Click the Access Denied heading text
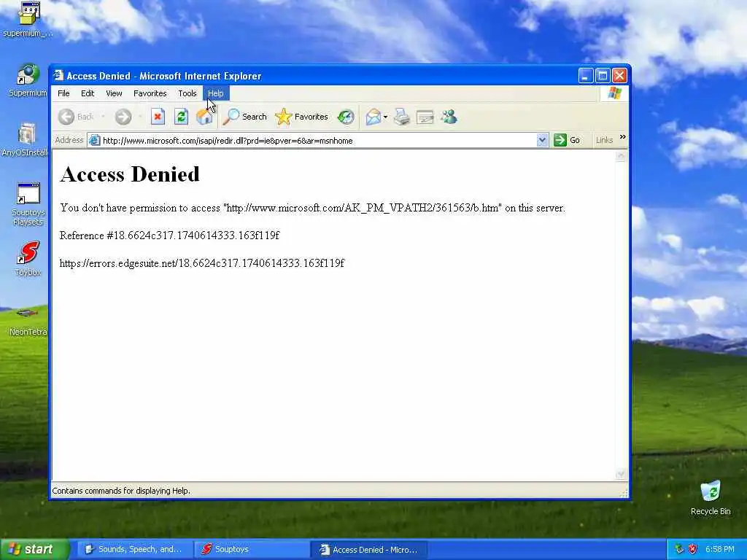The image size is (747, 560). click(x=130, y=174)
